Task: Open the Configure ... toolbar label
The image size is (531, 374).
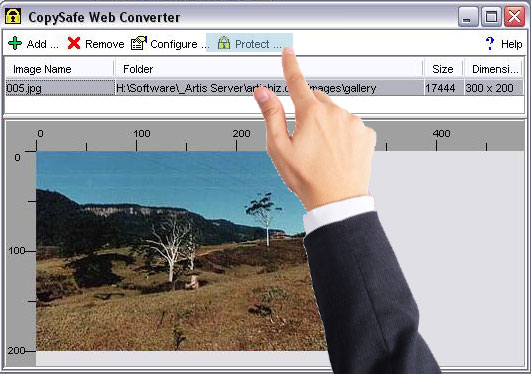Action: 179,44
